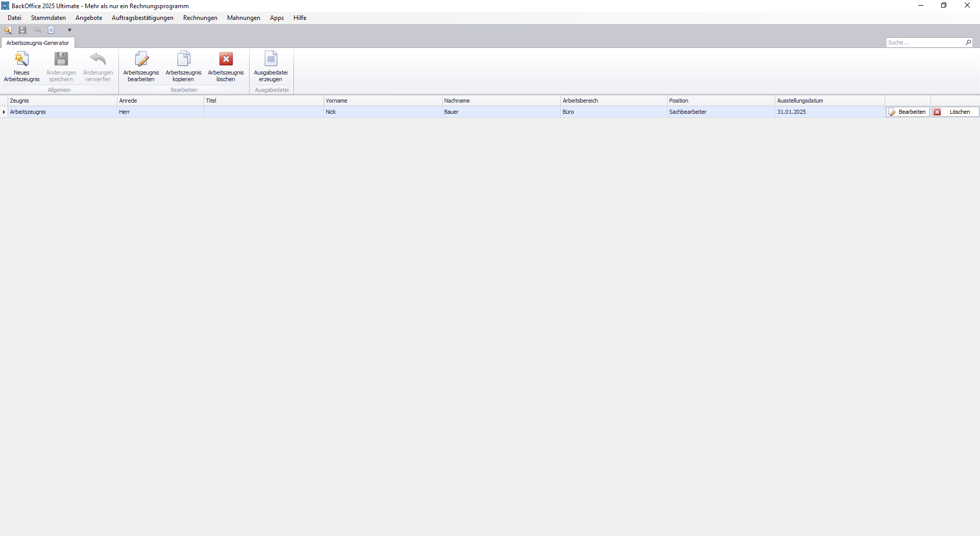The width and height of the screenshot is (980, 536).
Task: Click the Sachbearbeiter cell in Position column
Action: pyautogui.click(x=721, y=112)
